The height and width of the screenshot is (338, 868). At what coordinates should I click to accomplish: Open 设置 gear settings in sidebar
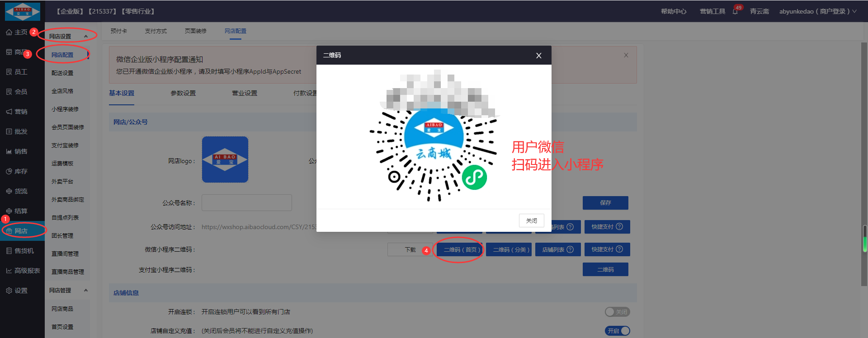click(17, 291)
